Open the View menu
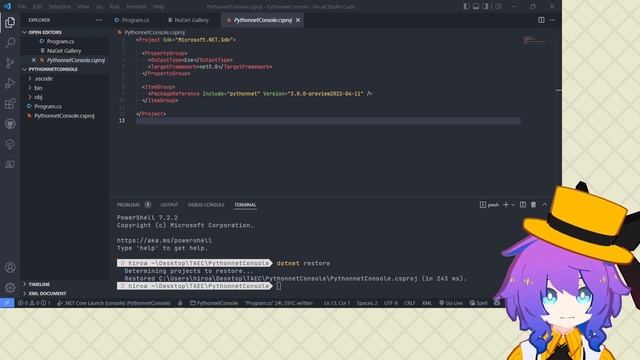 [83, 7]
